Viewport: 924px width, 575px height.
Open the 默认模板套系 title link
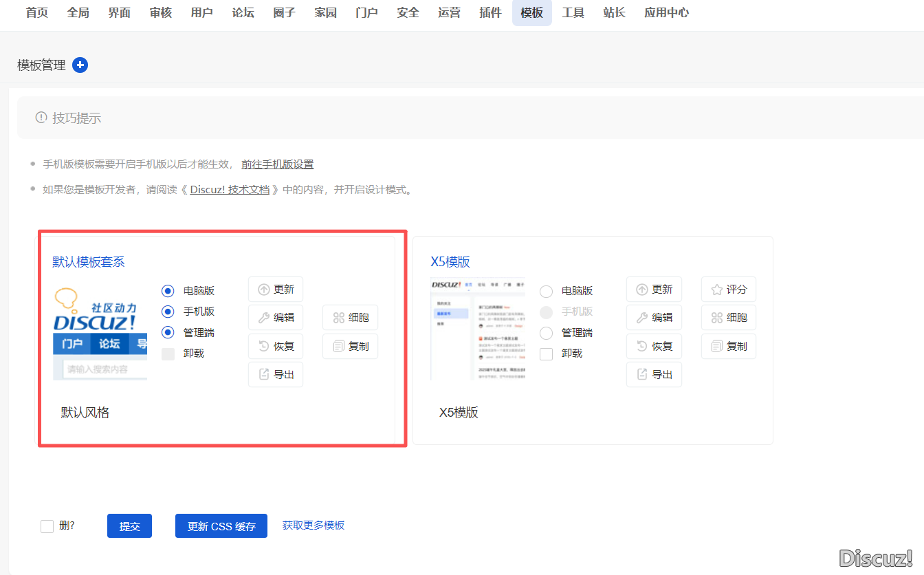click(89, 262)
